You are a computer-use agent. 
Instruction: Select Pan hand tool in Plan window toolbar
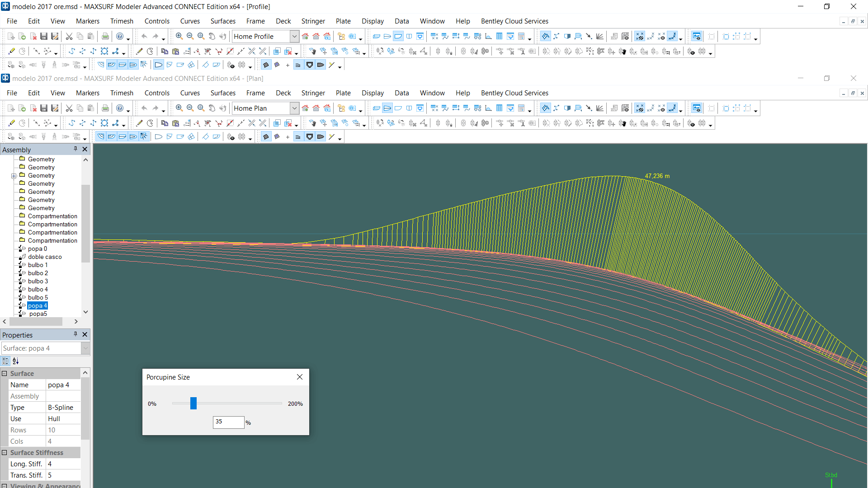[212, 108]
